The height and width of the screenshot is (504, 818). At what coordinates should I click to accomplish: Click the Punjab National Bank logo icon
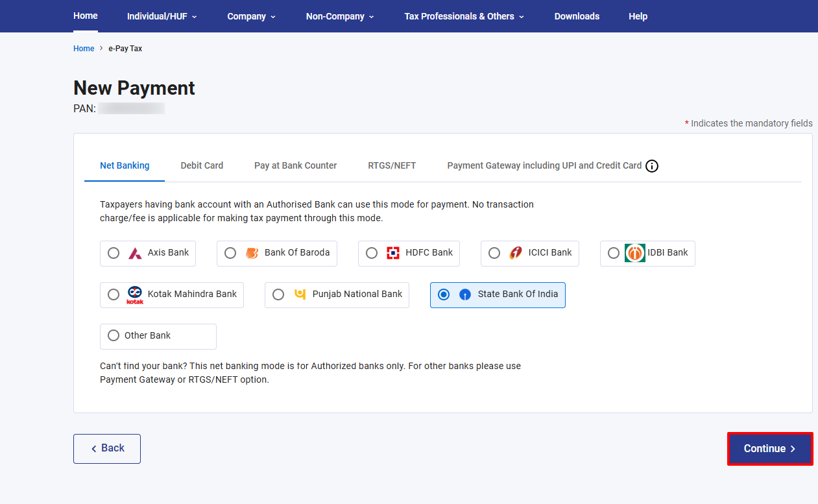point(300,294)
